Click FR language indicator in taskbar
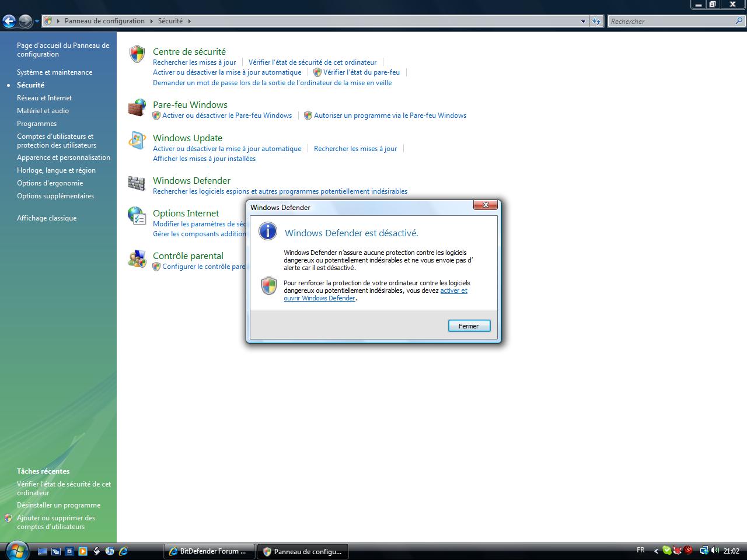This screenshot has width=747, height=560. coord(640,550)
